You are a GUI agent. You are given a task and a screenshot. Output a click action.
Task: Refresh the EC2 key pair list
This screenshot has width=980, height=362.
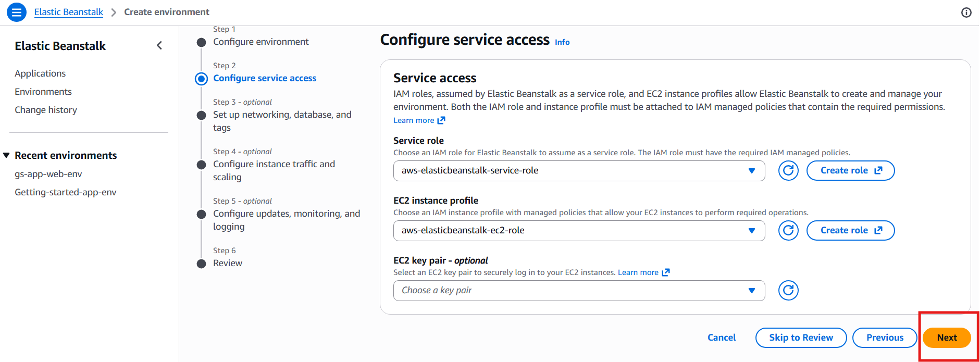tap(788, 291)
